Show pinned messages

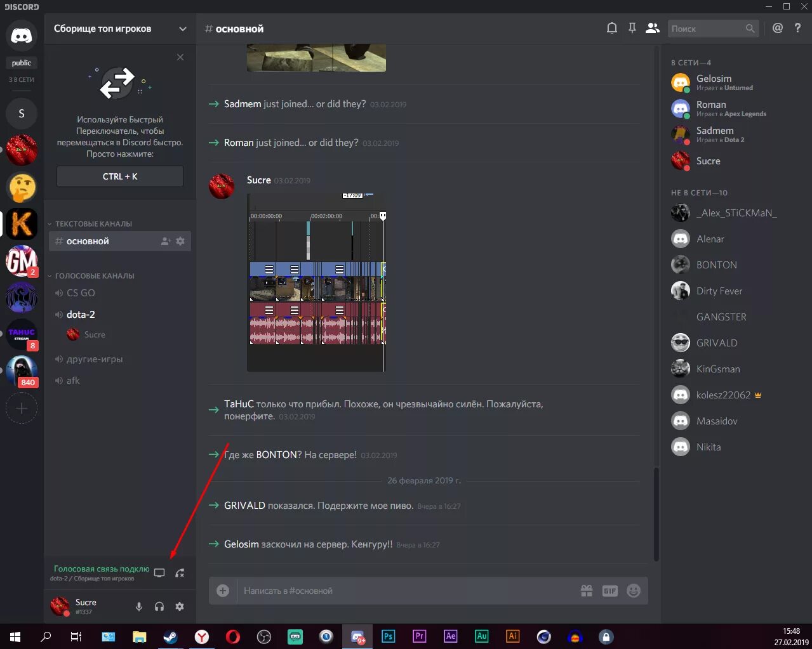pos(632,29)
